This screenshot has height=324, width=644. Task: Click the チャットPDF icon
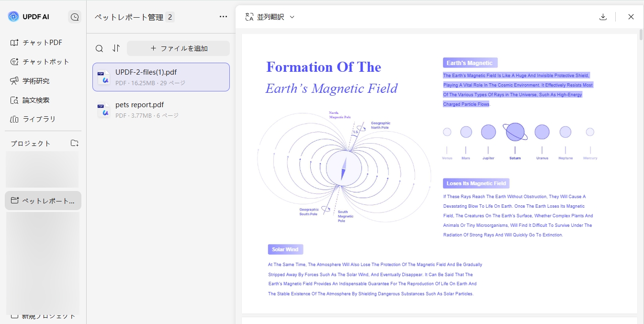(14, 43)
